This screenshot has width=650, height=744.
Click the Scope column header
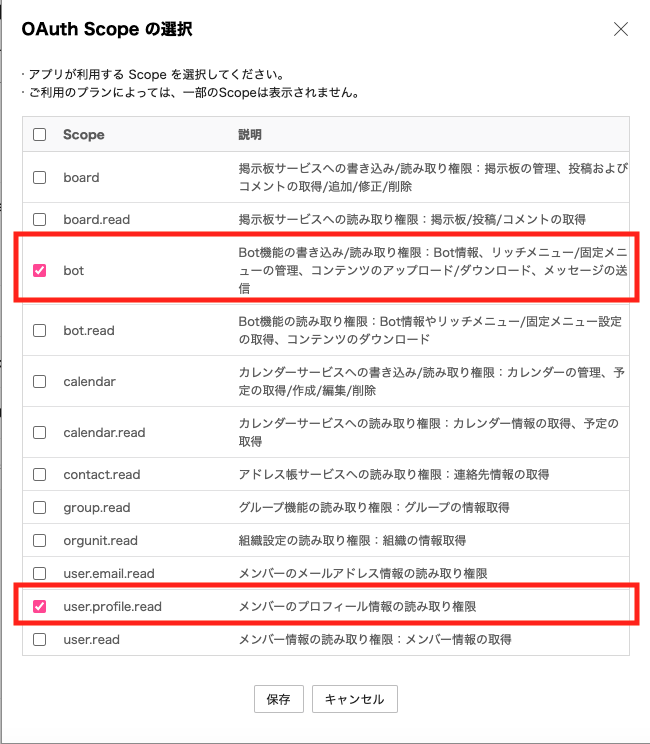tap(84, 134)
